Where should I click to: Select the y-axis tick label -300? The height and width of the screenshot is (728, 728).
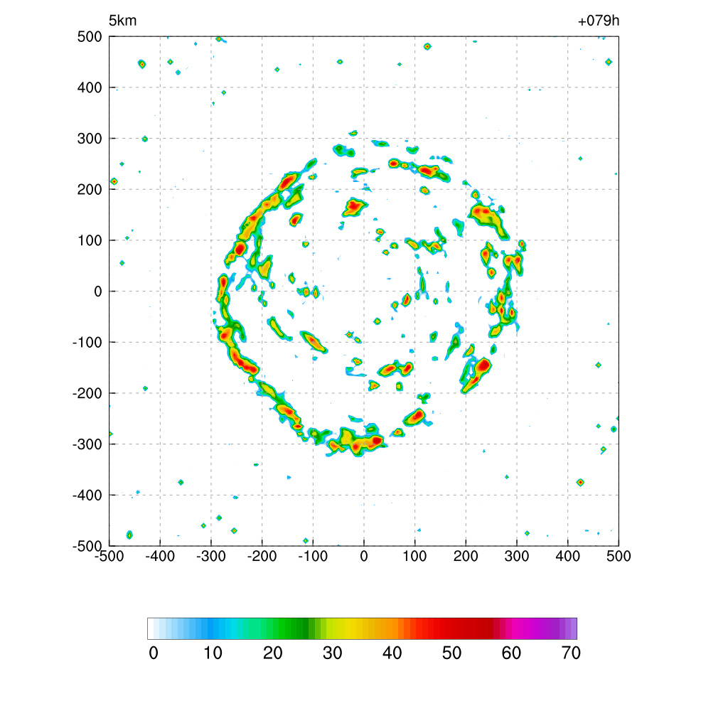87,444
